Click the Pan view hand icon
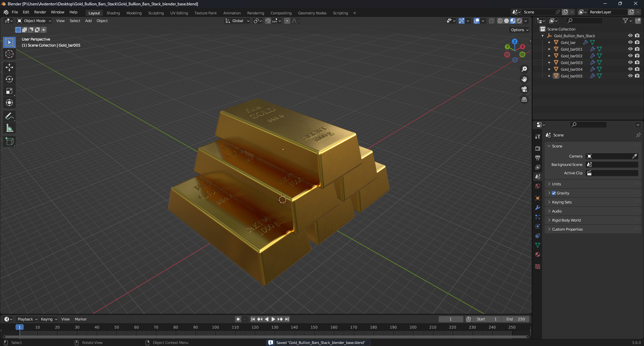 pos(524,79)
